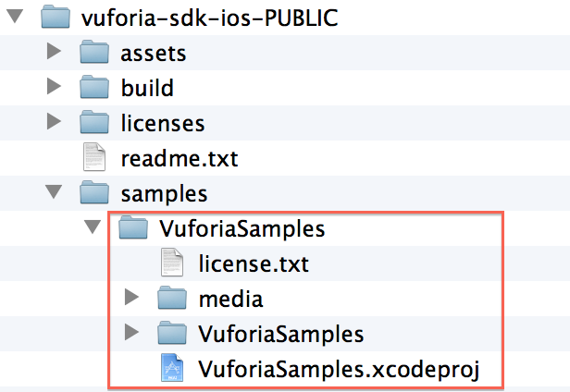Viewport: 570px width, 392px height.
Task: Click the license.txt file name
Action: (254, 263)
